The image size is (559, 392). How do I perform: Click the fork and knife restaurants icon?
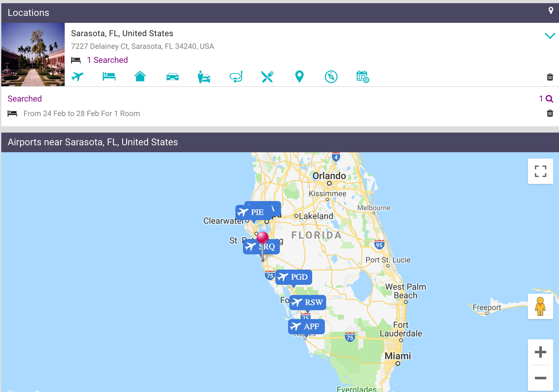[267, 77]
